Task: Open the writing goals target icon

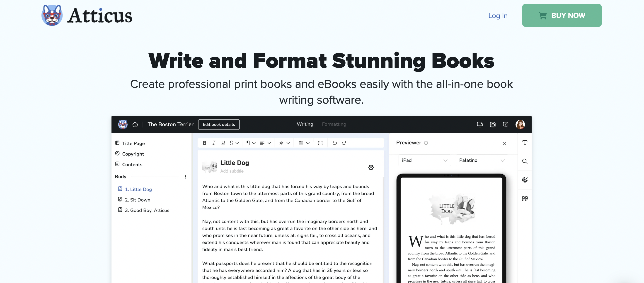Action: click(525, 180)
